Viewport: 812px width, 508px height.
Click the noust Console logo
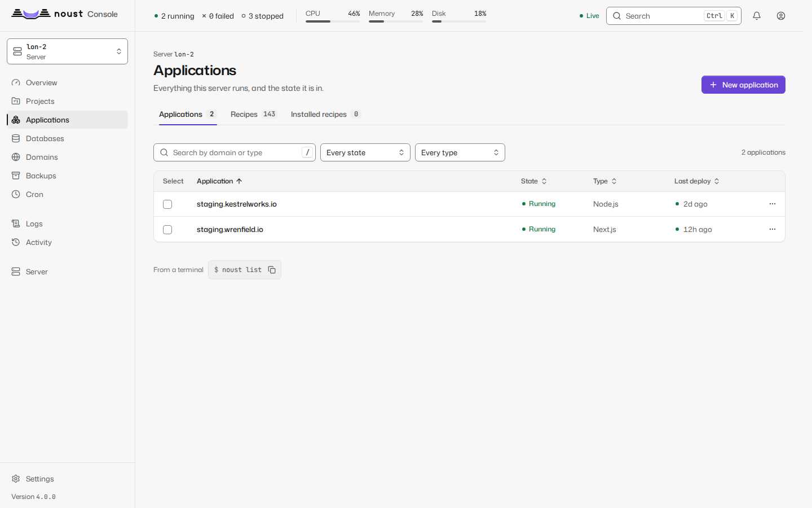[64, 14]
